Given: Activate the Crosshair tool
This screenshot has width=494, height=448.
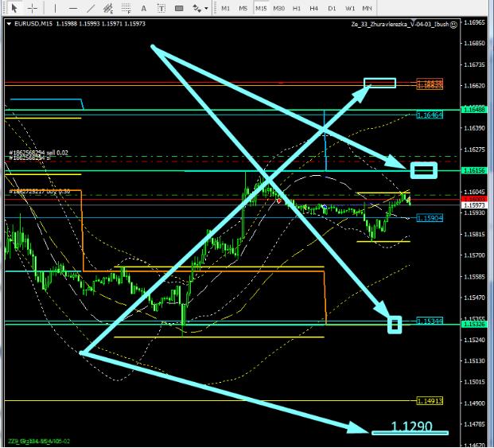Looking at the screenshot, I should pos(33,8).
